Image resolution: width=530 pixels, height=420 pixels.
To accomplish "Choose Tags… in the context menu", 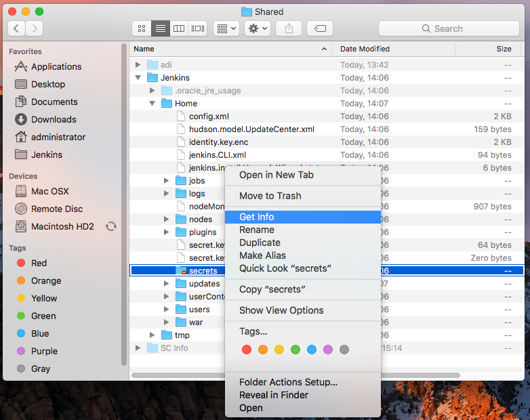I will pyautogui.click(x=303, y=331).
